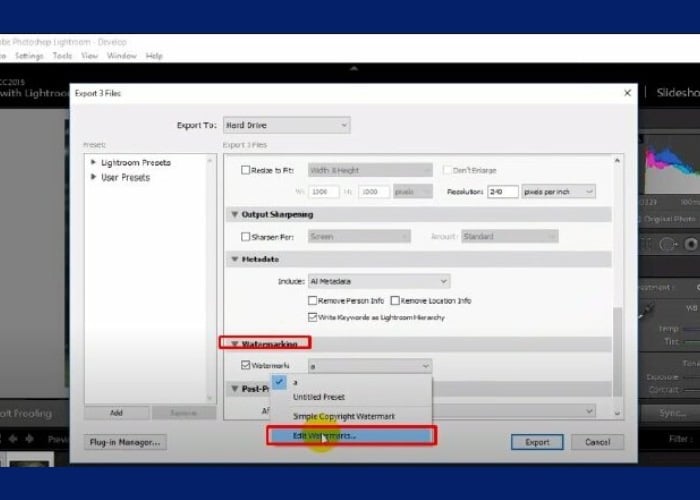Select watermark preset 'a' in the list

[x=351, y=382]
